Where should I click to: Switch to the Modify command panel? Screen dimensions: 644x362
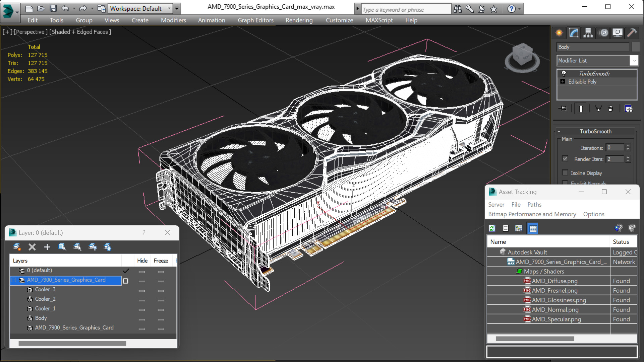click(x=574, y=33)
